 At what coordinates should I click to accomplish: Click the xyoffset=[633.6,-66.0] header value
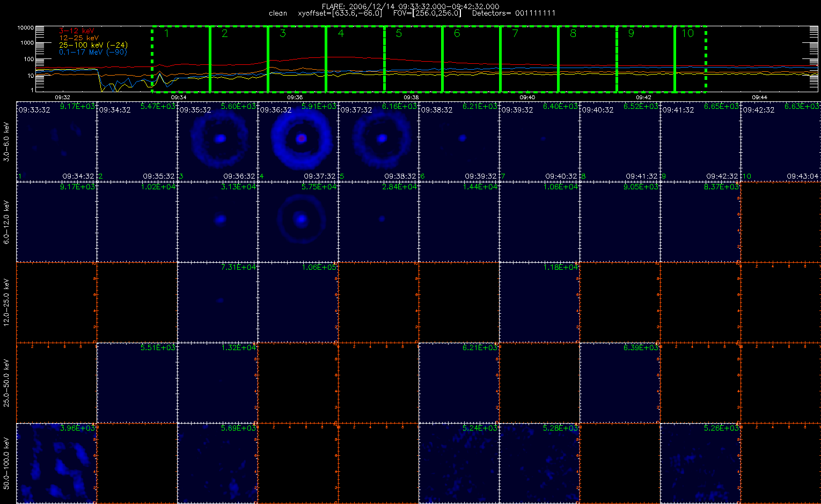point(340,13)
